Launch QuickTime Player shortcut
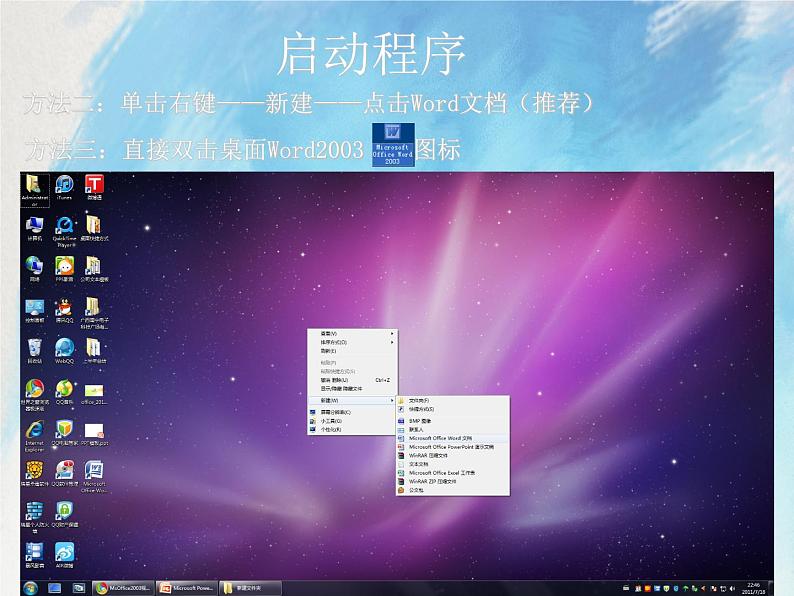This screenshot has width=794, height=596. (x=64, y=232)
